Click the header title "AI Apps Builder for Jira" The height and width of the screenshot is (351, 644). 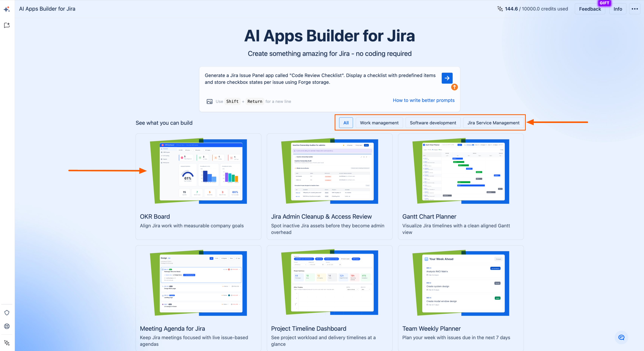(x=47, y=9)
